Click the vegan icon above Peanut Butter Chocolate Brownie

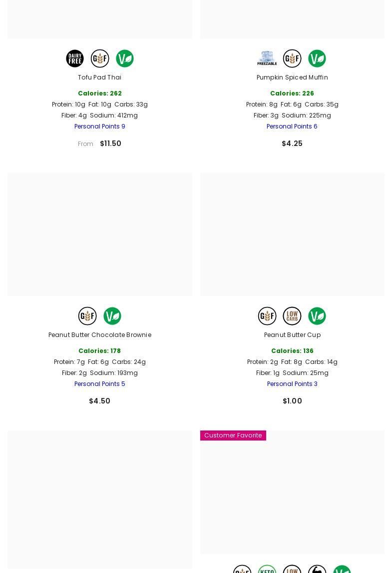[x=112, y=316]
